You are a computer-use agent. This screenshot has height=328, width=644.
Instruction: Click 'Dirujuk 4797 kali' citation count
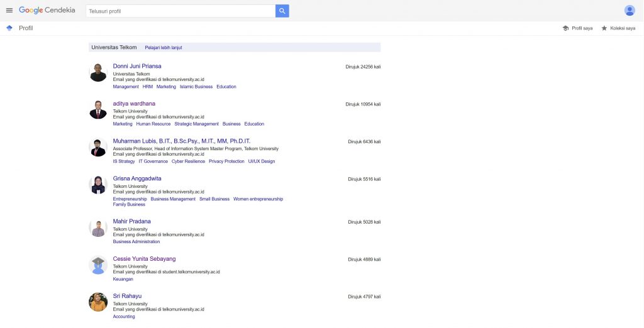pyautogui.click(x=364, y=297)
